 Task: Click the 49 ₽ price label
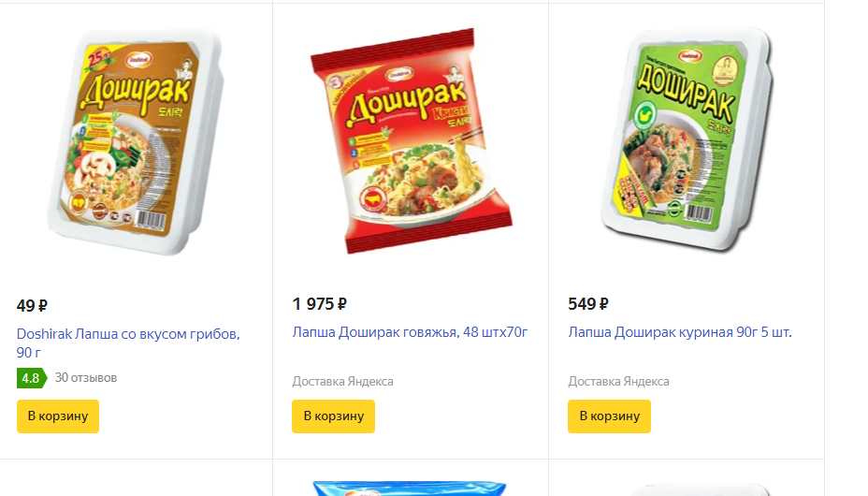pyautogui.click(x=32, y=306)
